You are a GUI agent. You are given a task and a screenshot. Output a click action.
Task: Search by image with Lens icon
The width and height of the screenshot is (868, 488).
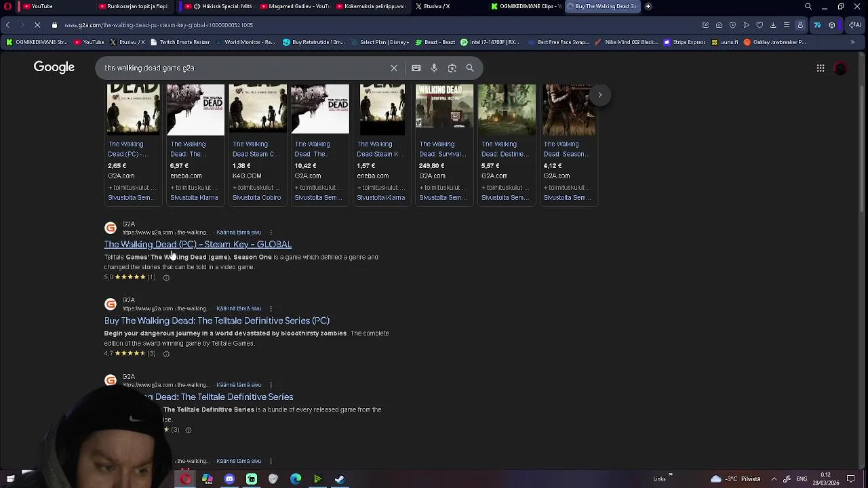452,68
